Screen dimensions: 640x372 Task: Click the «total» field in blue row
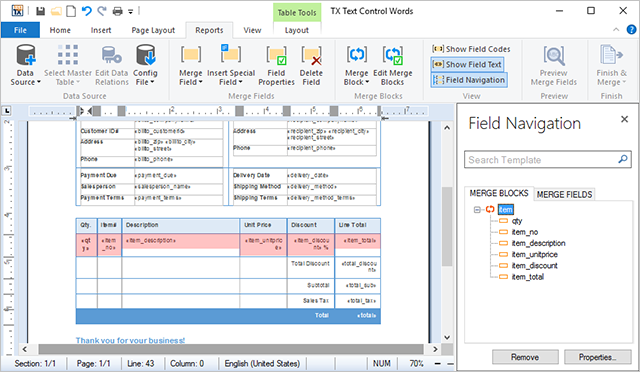pos(367,316)
